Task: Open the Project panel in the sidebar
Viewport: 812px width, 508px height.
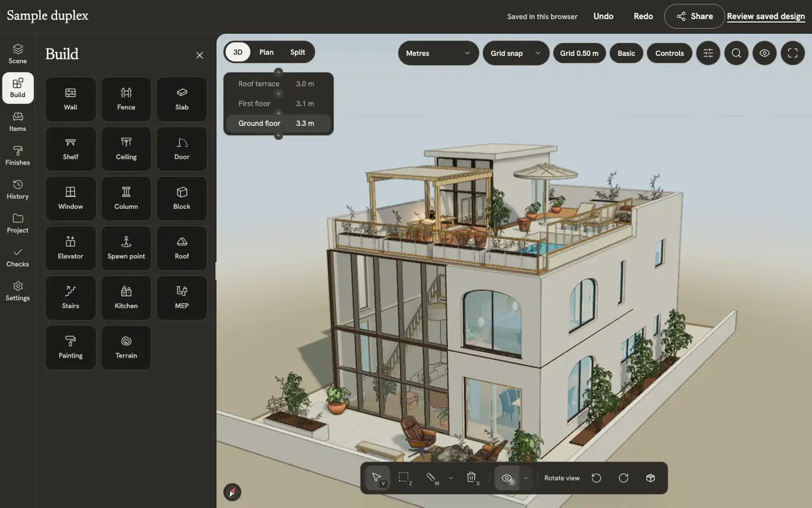Action: coord(18,223)
